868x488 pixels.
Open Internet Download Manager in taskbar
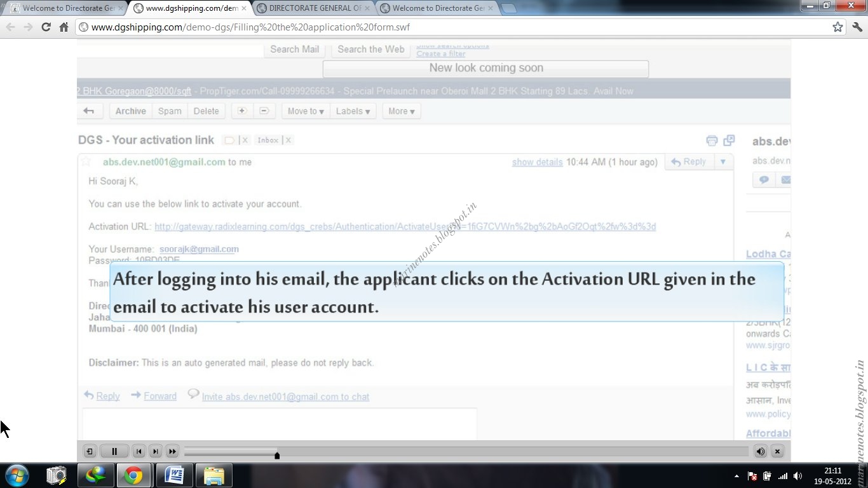[96, 475]
